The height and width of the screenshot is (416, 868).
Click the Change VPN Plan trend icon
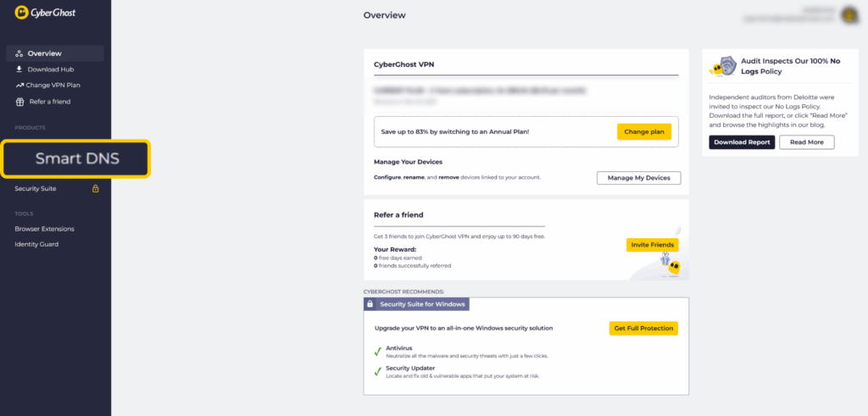[19, 86]
